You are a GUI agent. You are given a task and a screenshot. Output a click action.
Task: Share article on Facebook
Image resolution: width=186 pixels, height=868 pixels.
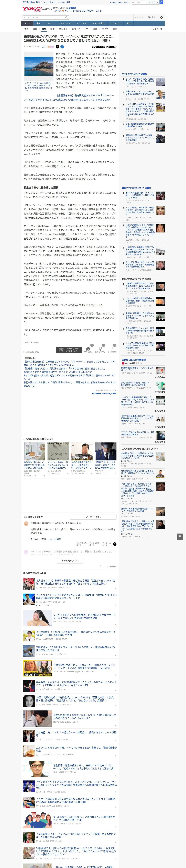[62, 47]
